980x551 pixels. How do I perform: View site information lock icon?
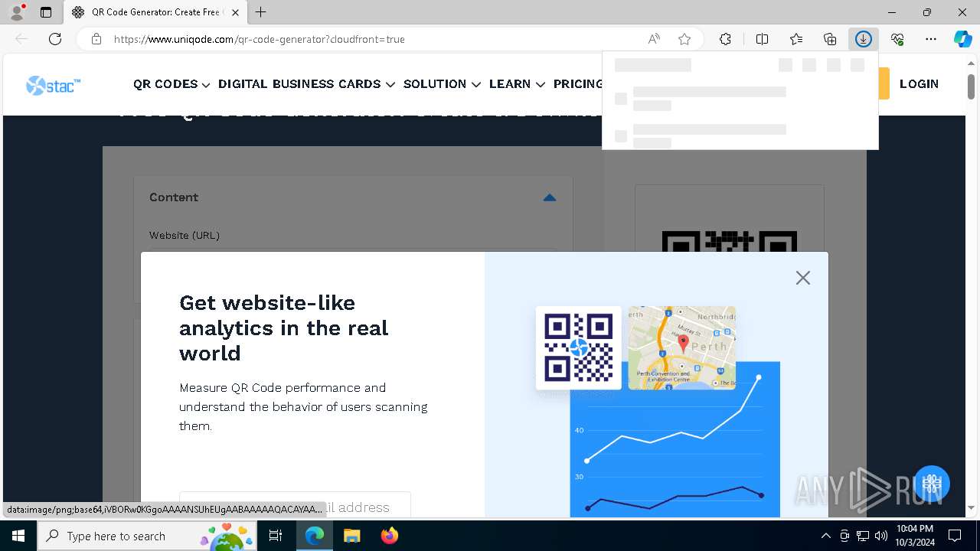(96, 39)
